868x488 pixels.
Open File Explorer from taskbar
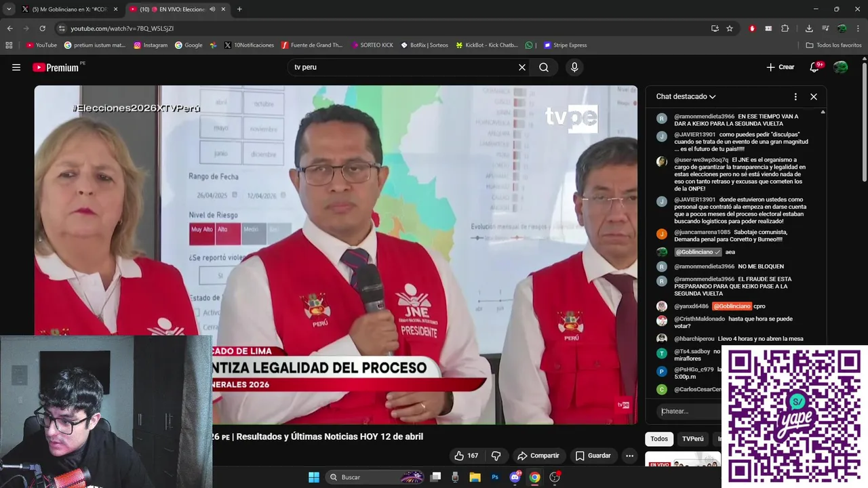tap(475, 477)
